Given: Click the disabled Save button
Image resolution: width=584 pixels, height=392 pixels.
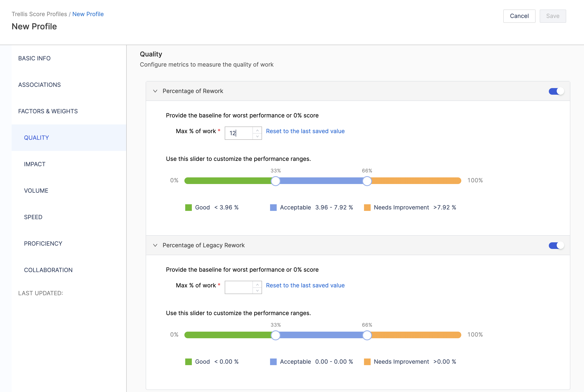Looking at the screenshot, I should pyautogui.click(x=553, y=16).
